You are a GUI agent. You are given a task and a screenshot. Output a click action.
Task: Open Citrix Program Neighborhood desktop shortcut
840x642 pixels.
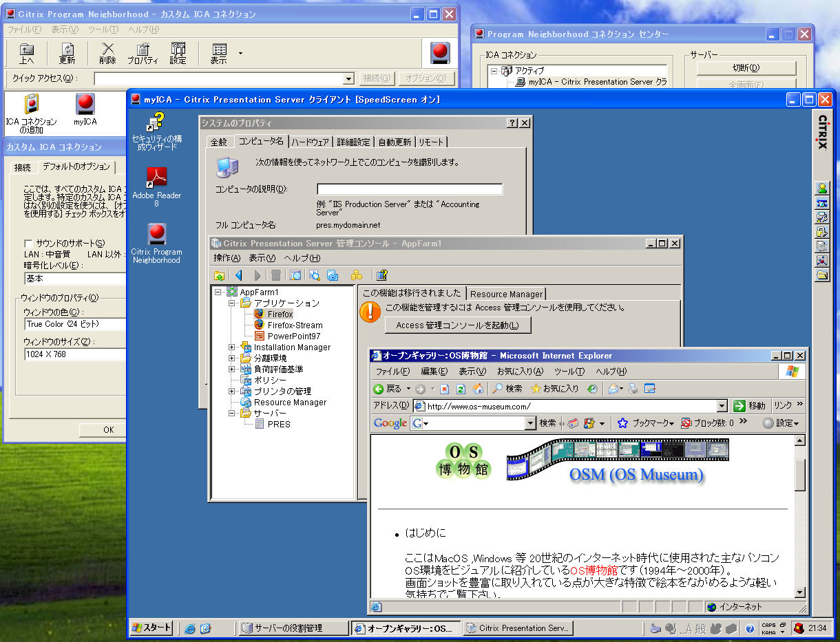point(157,243)
